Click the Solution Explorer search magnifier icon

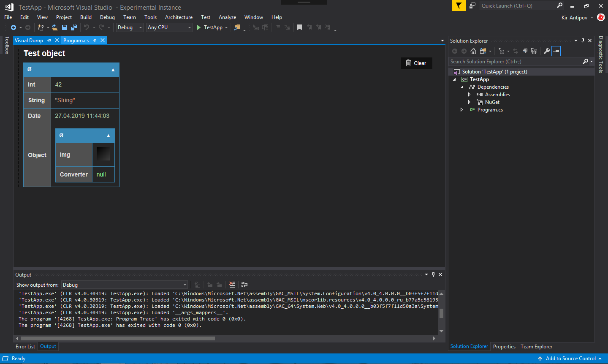[586, 62]
